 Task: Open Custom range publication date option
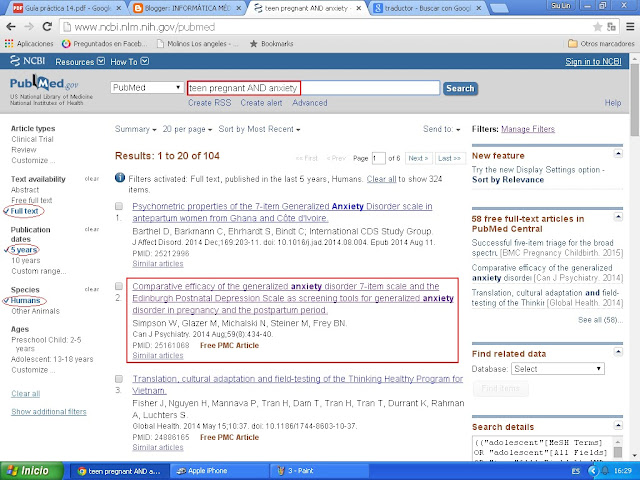pos(38,271)
